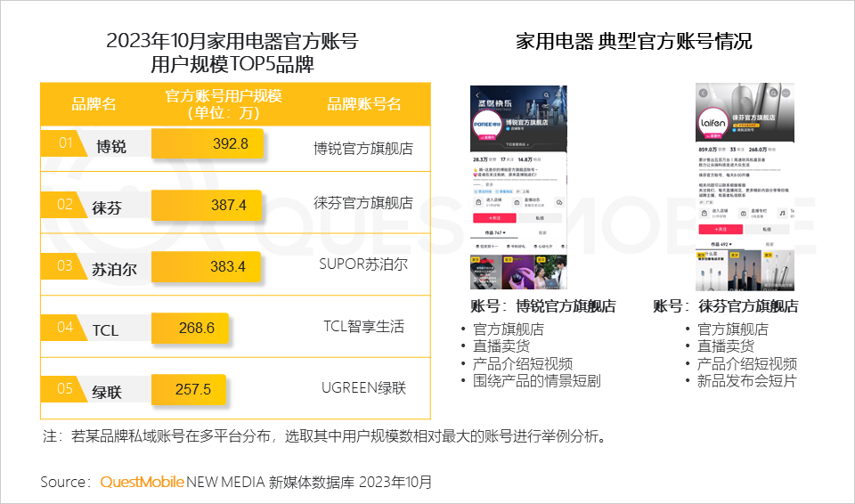Click the 官方账号用户规模 column header

click(x=224, y=103)
